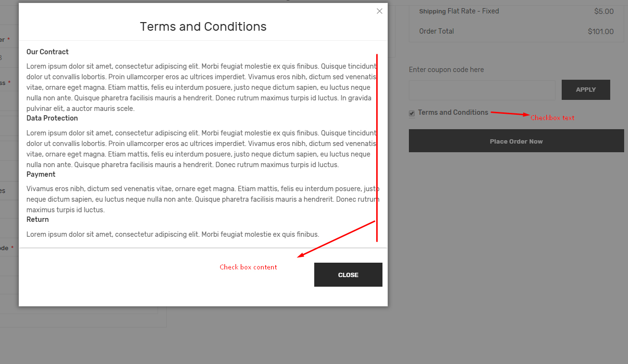Click the red Checkbox text annotation
The height and width of the screenshot is (364, 628).
pyautogui.click(x=553, y=118)
